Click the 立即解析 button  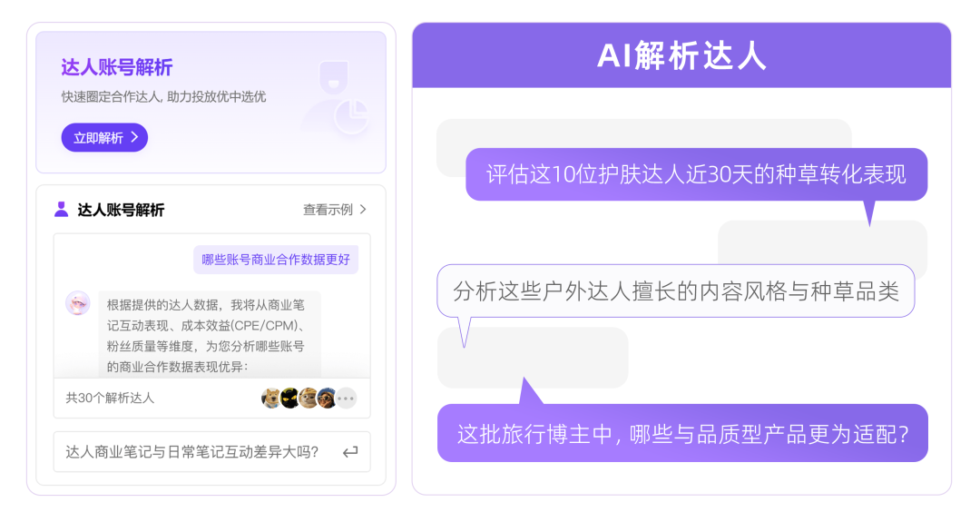pos(104,138)
